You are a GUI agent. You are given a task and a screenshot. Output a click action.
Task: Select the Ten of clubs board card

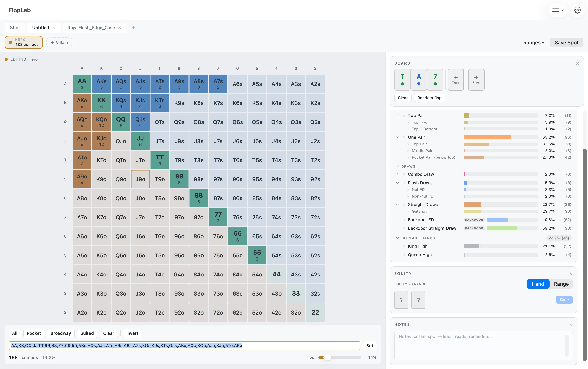click(x=402, y=80)
